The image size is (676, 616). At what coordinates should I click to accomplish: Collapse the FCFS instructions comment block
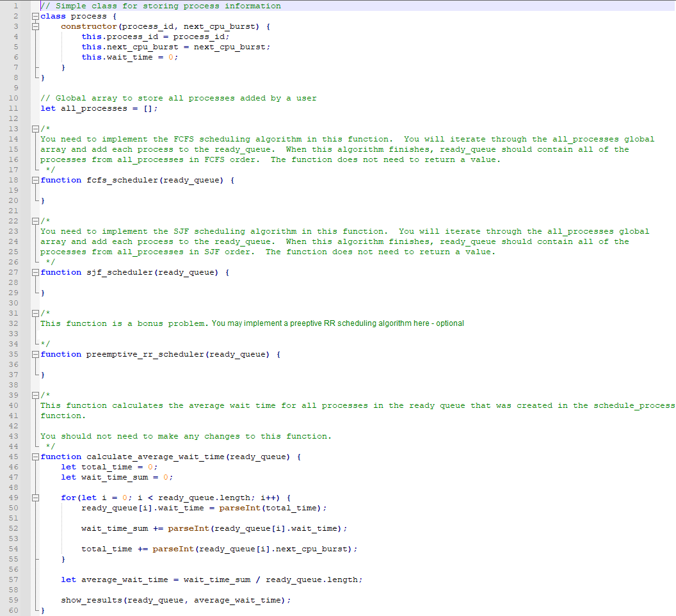click(x=35, y=129)
